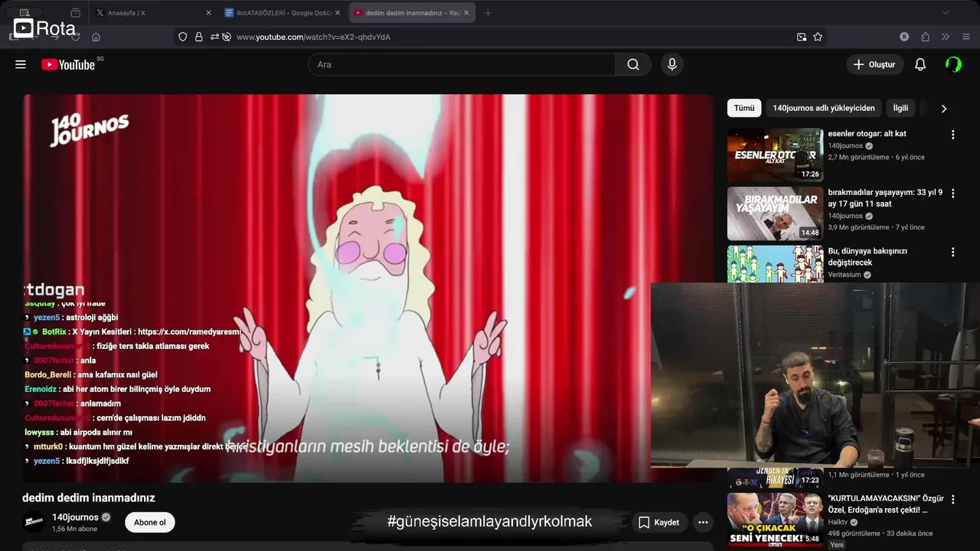This screenshot has height=551, width=980.
Task: Open Bu, dünyaya bakışınızı değiştirecek title
Action: coord(867,256)
